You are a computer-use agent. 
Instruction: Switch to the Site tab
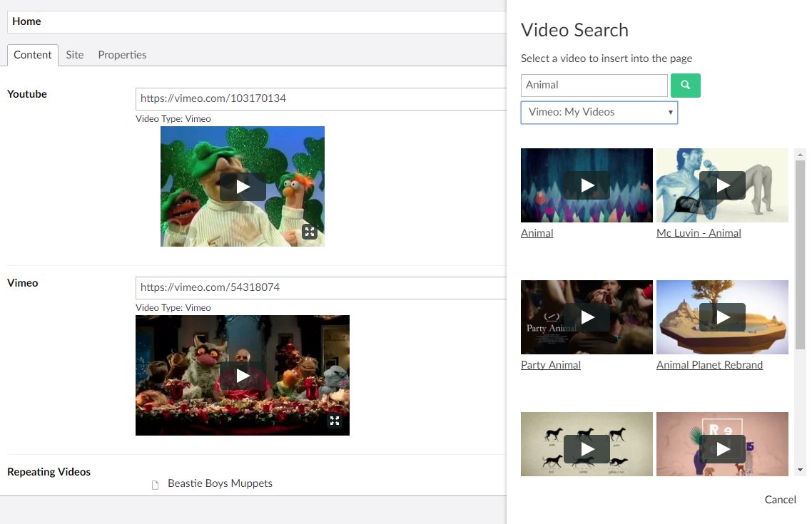click(x=75, y=55)
